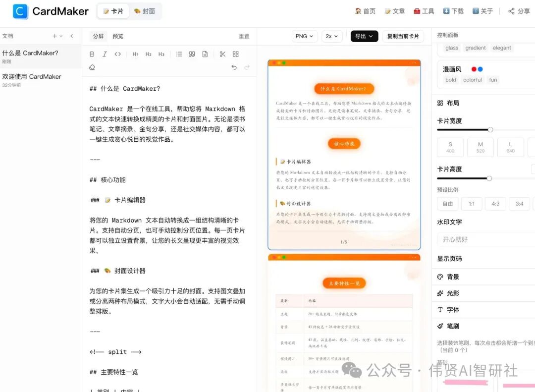This screenshot has height=392, width=535.
Task: Expand the 笔刷 brush section
Action: point(483,326)
